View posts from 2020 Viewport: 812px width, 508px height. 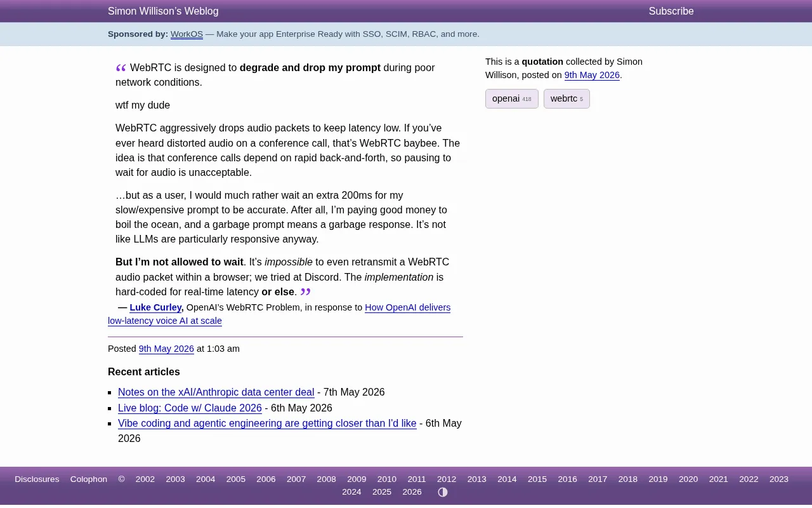click(688, 479)
